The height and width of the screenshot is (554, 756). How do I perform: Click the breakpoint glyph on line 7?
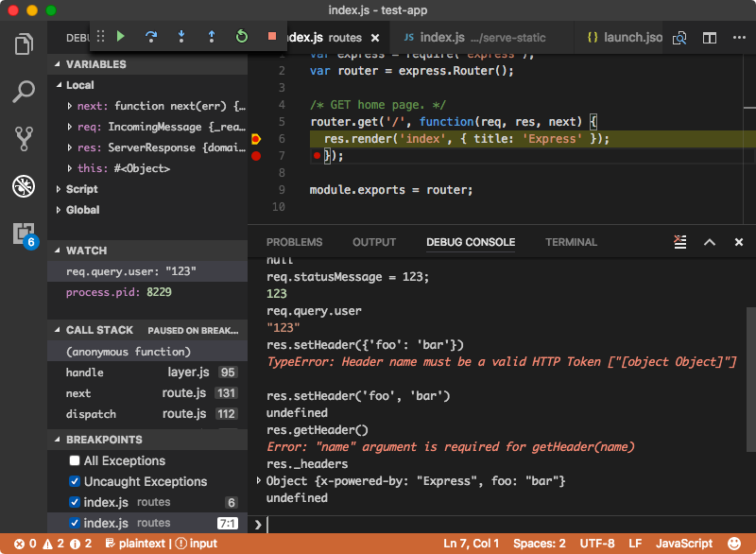pos(256,156)
